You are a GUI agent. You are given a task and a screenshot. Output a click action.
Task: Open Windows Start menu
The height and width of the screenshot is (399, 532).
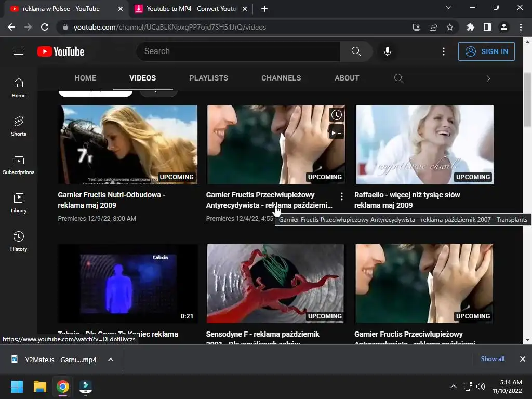[17, 387]
